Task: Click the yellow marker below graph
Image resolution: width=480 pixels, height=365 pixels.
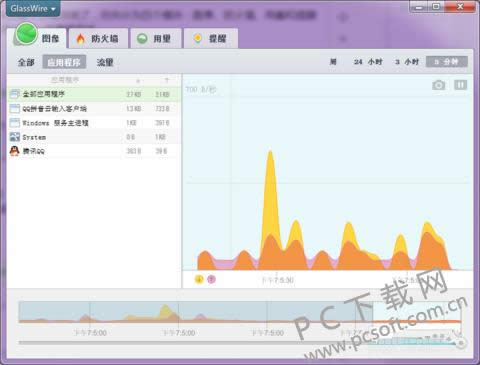Action: [x=199, y=279]
